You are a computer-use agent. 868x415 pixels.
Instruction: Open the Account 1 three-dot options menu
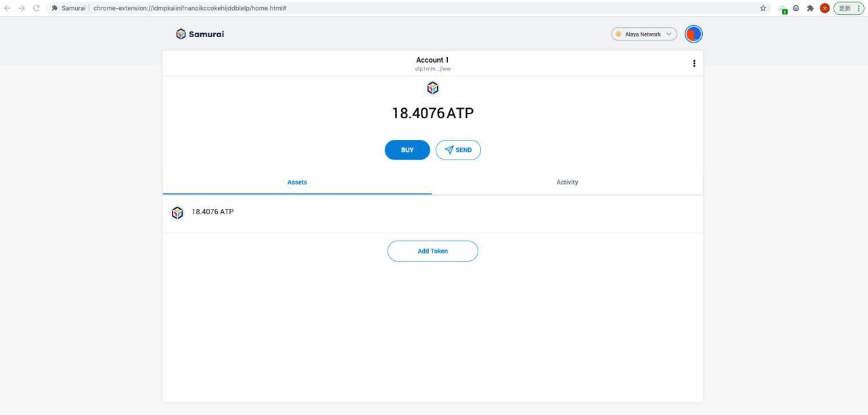click(693, 64)
